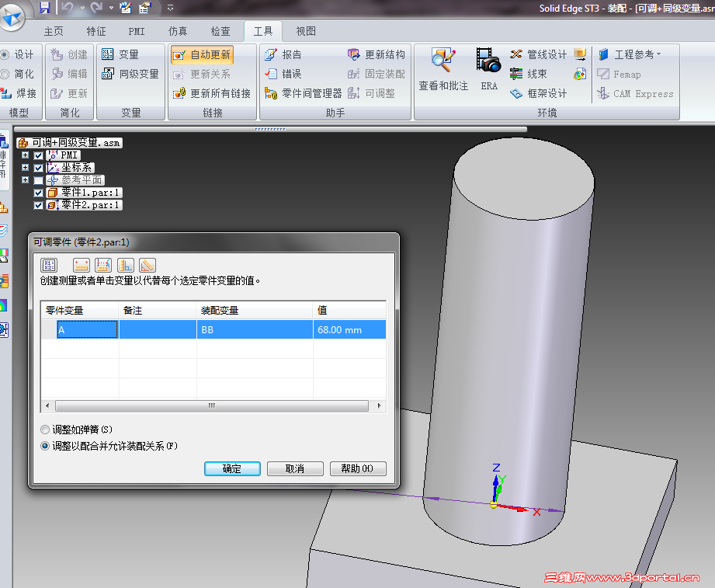
Task: Open the Solid Edge application button
Action: click(x=12, y=17)
